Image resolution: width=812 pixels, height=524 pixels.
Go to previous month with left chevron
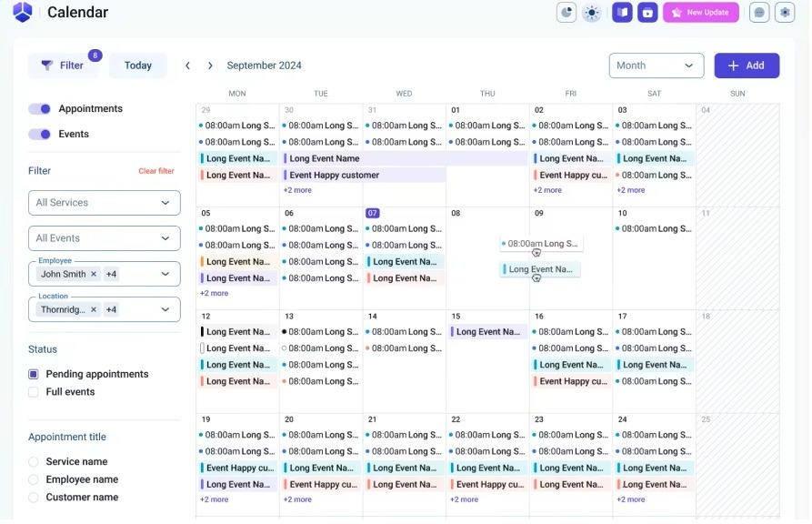pyautogui.click(x=187, y=65)
